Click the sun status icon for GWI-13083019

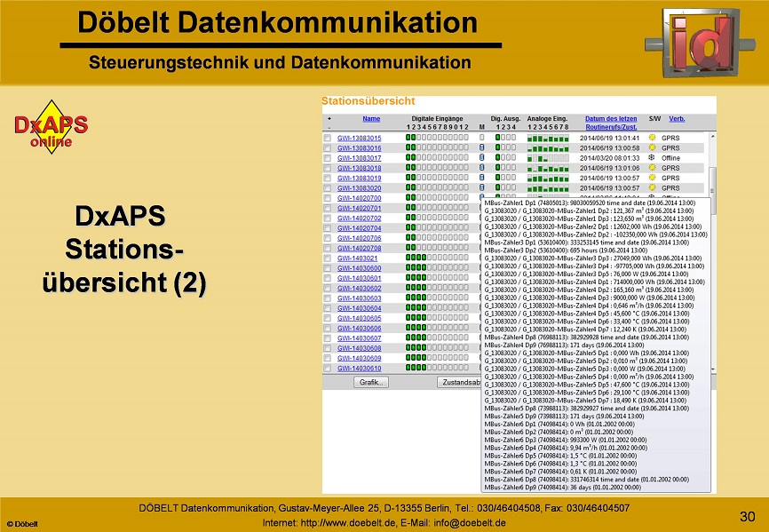click(652, 179)
